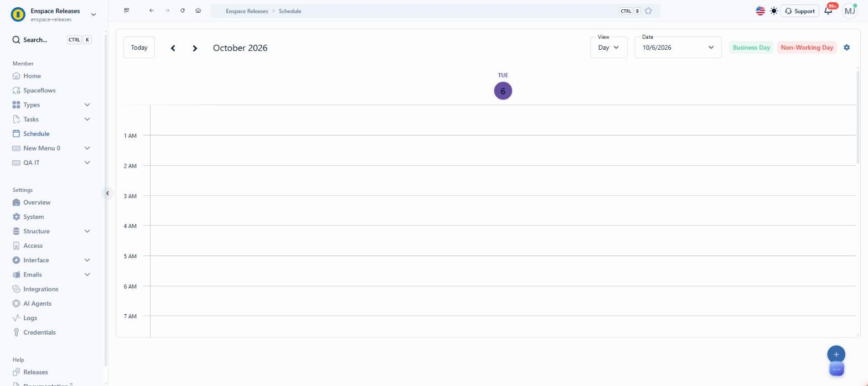Viewport: 868px width, 386px height.
Task: Bookmark the page with the star icon
Action: coord(648,11)
